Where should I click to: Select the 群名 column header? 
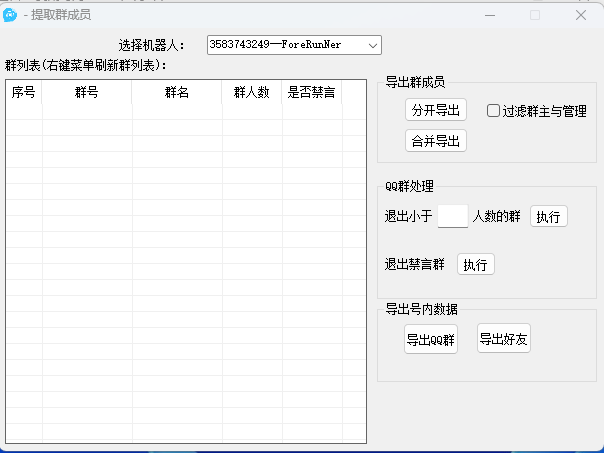(177, 93)
